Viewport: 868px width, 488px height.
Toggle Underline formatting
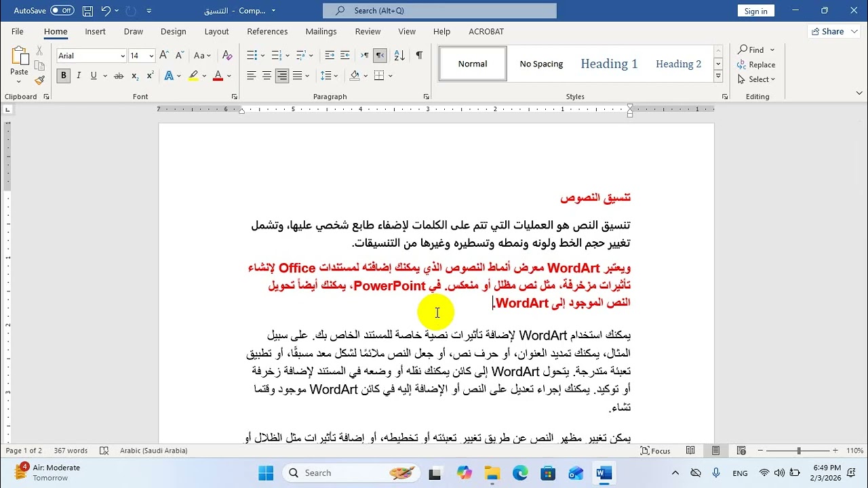point(94,76)
